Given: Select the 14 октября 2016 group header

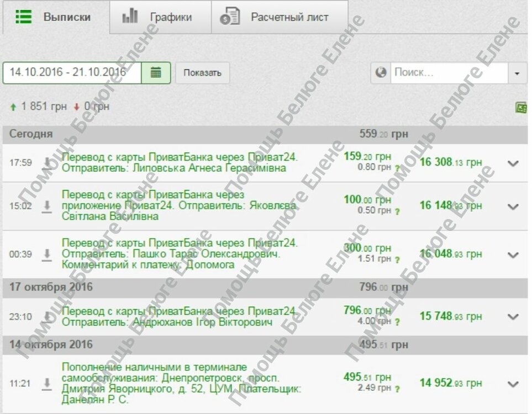Looking at the screenshot, I should point(265,345).
